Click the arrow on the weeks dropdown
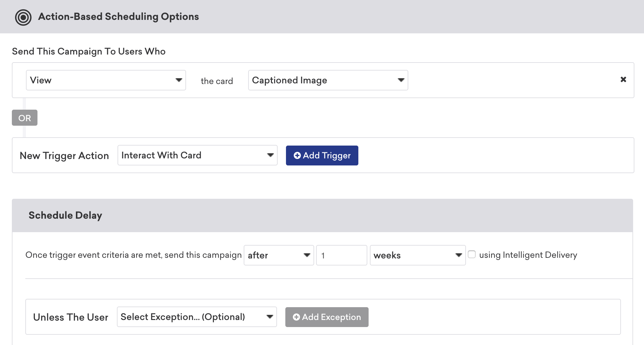The height and width of the screenshot is (345, 644). point(459,255)
